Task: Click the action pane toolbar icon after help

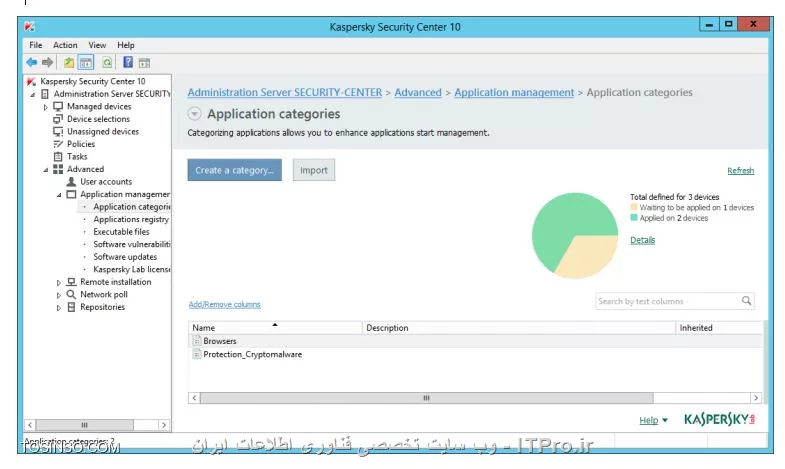Action: click(x=144, y=63)
